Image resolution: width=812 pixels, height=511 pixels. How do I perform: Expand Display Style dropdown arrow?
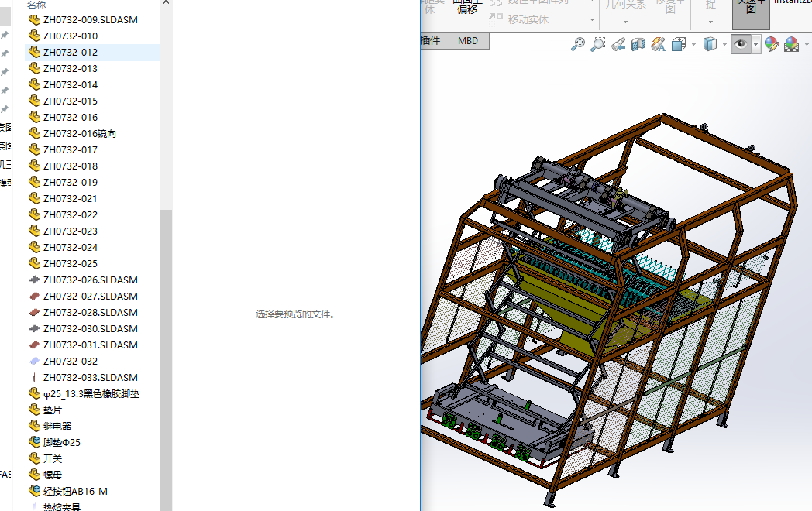[x=724, y=45]
